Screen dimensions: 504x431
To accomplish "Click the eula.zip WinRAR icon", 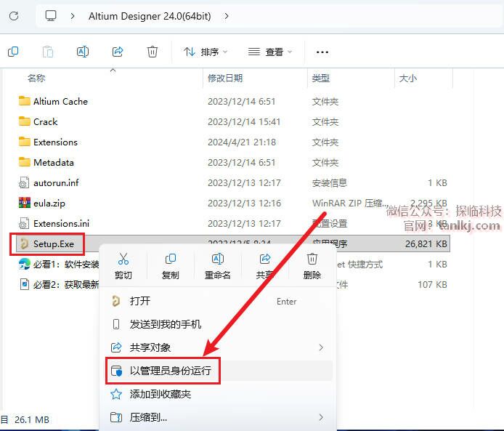I will point(25,203).
